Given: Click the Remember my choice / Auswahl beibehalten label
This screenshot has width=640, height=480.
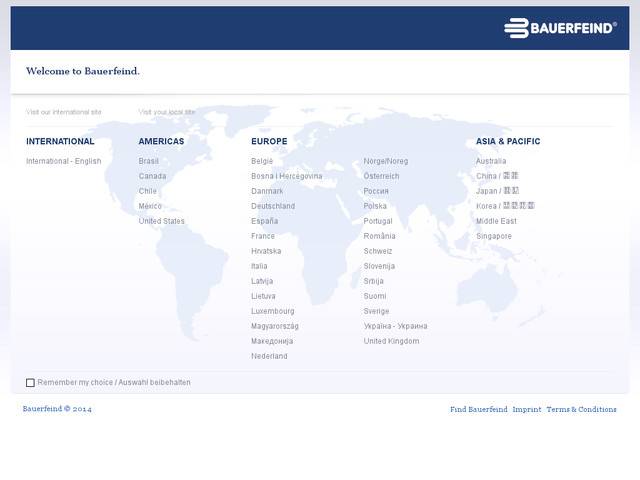Looking at the screenshot, I should (x=114, y=382).
